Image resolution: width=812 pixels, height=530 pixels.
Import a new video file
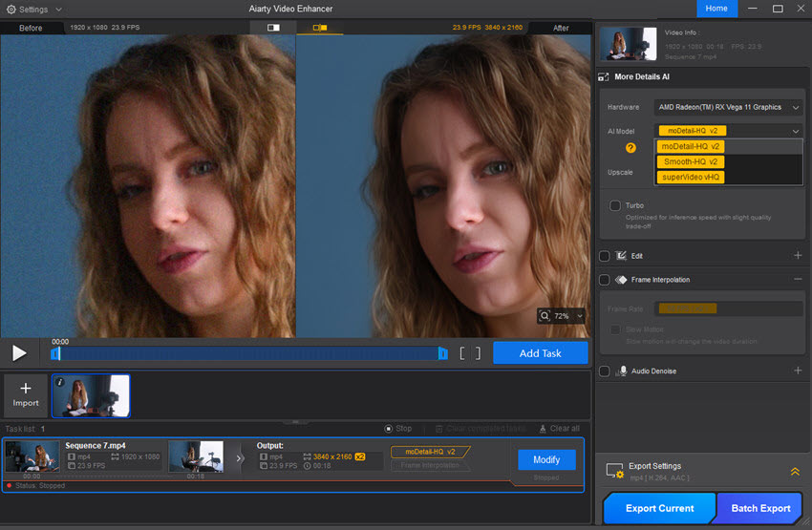point(26,395)
